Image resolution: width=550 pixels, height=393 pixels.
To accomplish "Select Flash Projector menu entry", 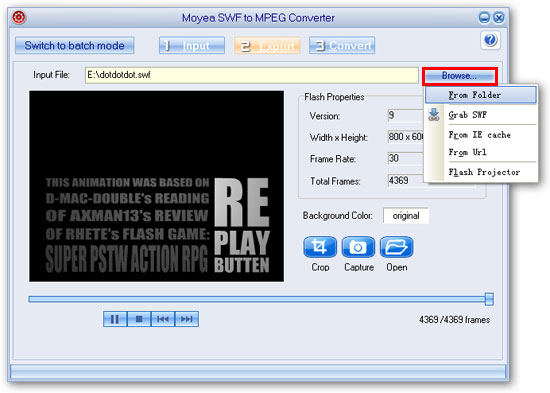I will click(x=481, y=172).
